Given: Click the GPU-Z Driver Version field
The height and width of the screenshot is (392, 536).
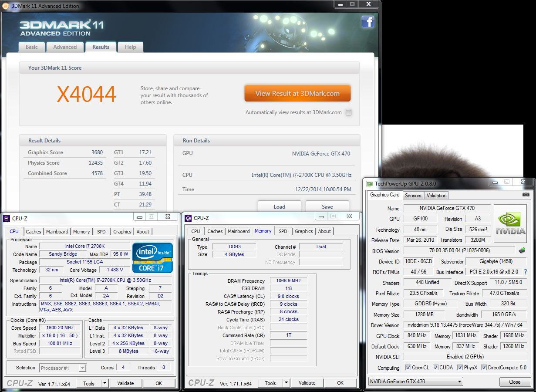Looking at the screenshot, I should (x=465, y=325).
